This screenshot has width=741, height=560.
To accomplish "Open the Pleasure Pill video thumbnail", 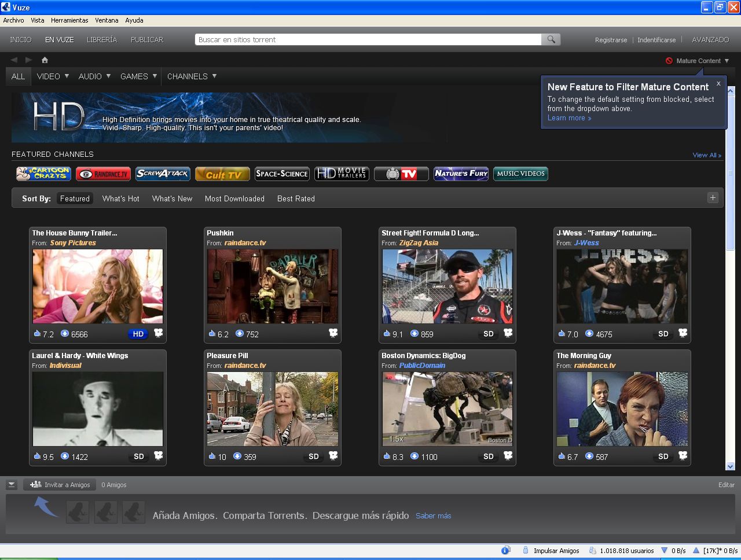I will coord(273,409).
